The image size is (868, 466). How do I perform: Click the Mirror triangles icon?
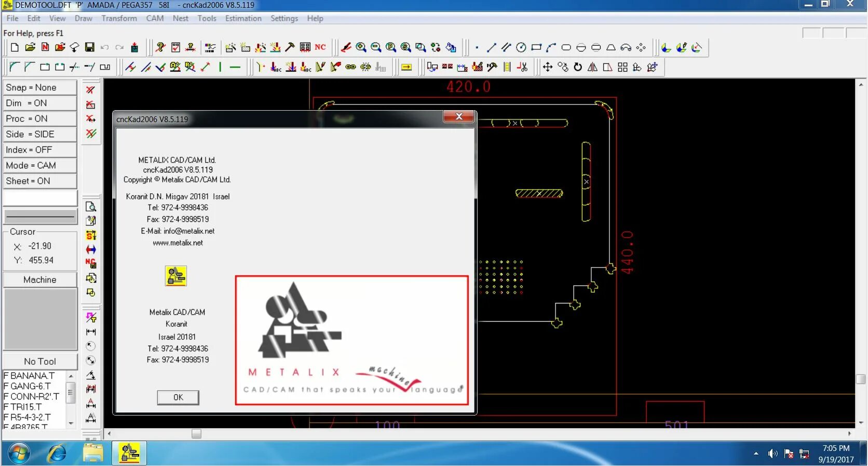(x=592, y=67)
